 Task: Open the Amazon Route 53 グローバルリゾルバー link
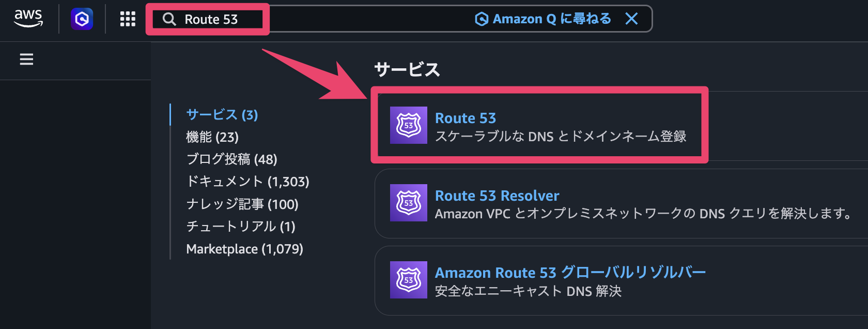point(570,272)
